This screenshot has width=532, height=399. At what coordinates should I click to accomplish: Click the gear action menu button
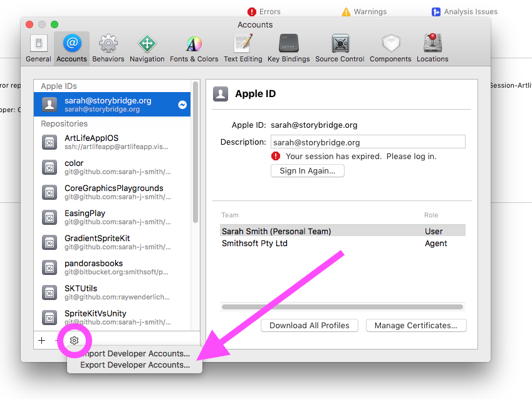pos(75,340)
